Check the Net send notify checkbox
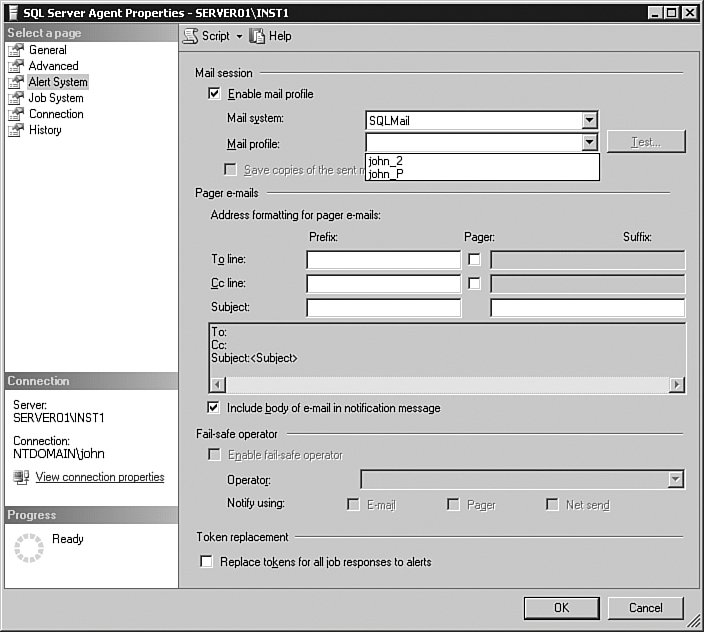This screenshot has width=704, height=632. pos(552,504)
